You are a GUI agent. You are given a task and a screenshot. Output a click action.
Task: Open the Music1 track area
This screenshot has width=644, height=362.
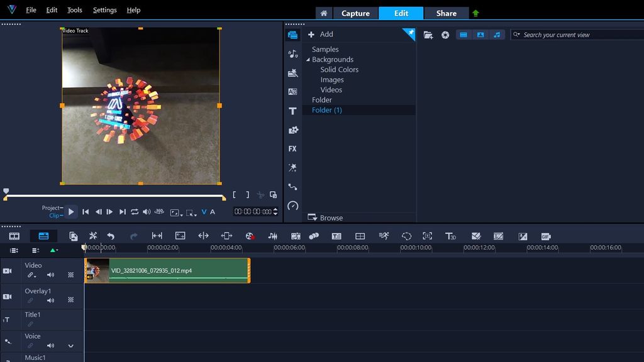pos(35,357)
